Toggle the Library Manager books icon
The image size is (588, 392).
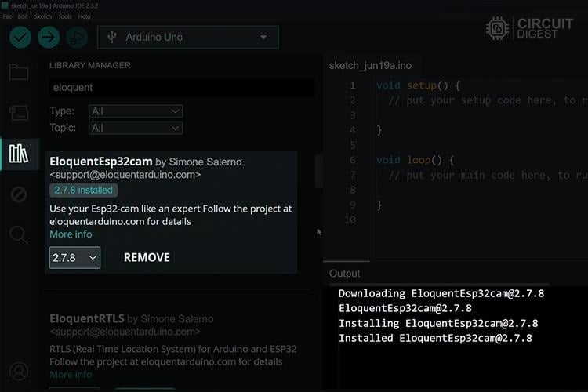[x=18, y=153]
